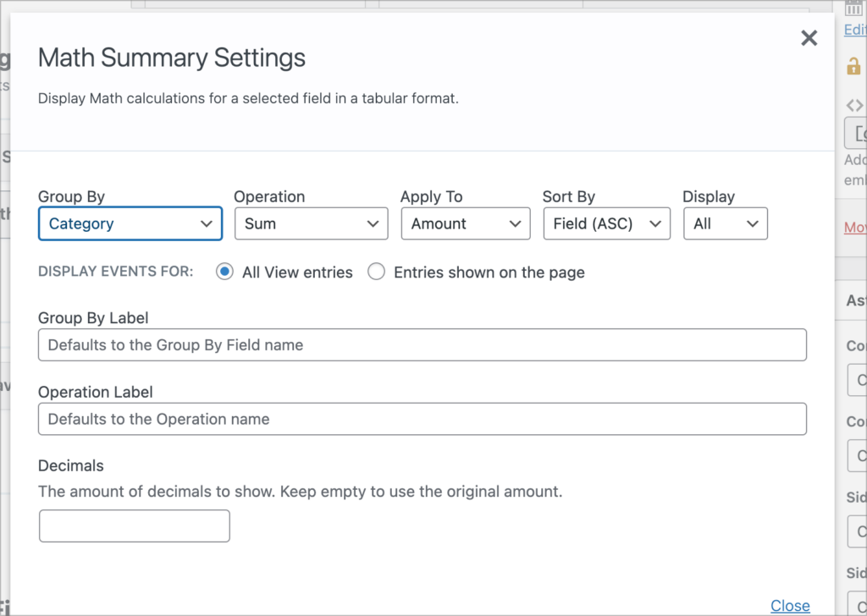This screenshot has height=616, width=867.
Task: Dismiss the Math Summary Settings dialog
Action: point(809,38)
